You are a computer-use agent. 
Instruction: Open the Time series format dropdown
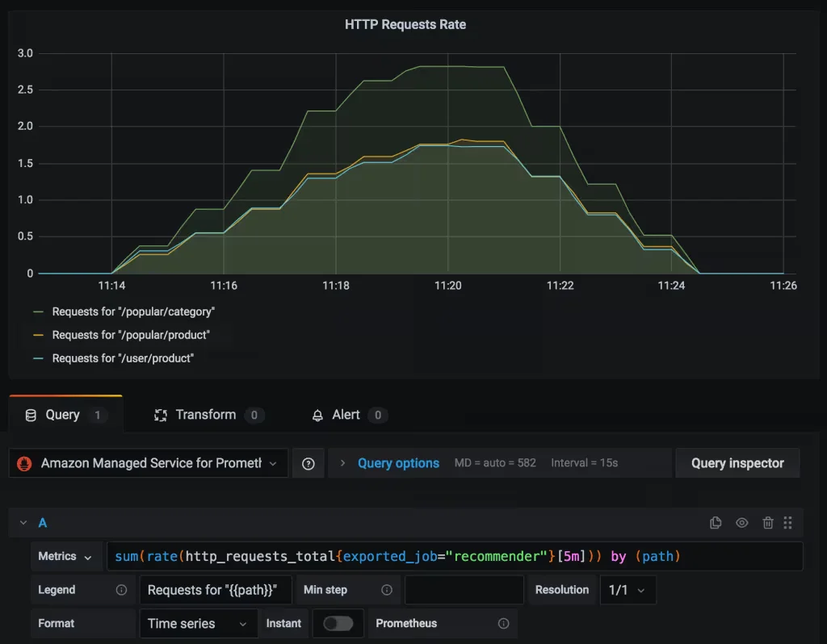pos(198,623)
